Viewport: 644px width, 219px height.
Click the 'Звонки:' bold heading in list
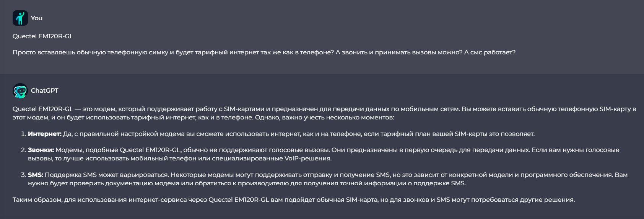[x=41, y=150]
